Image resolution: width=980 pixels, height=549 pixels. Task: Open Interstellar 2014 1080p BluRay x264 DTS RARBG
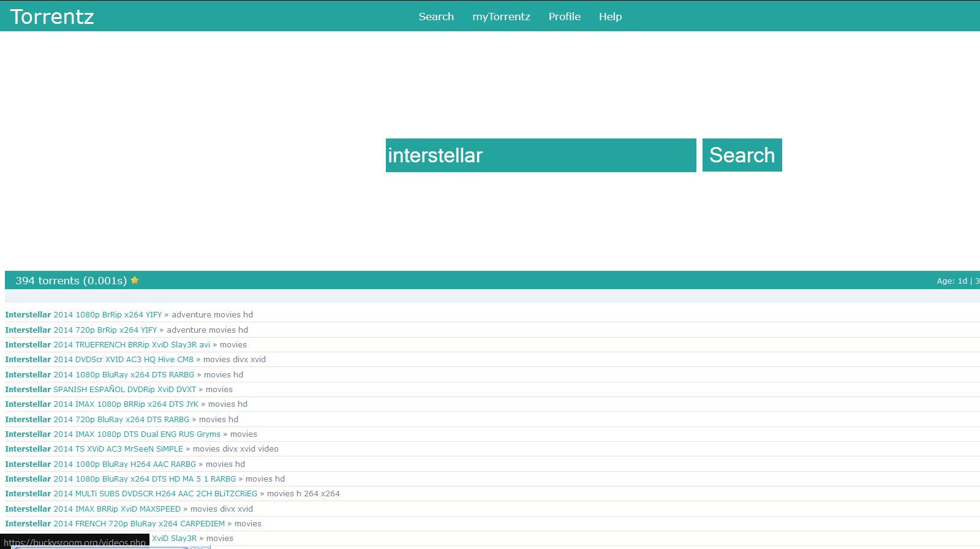tap(99, 374)
